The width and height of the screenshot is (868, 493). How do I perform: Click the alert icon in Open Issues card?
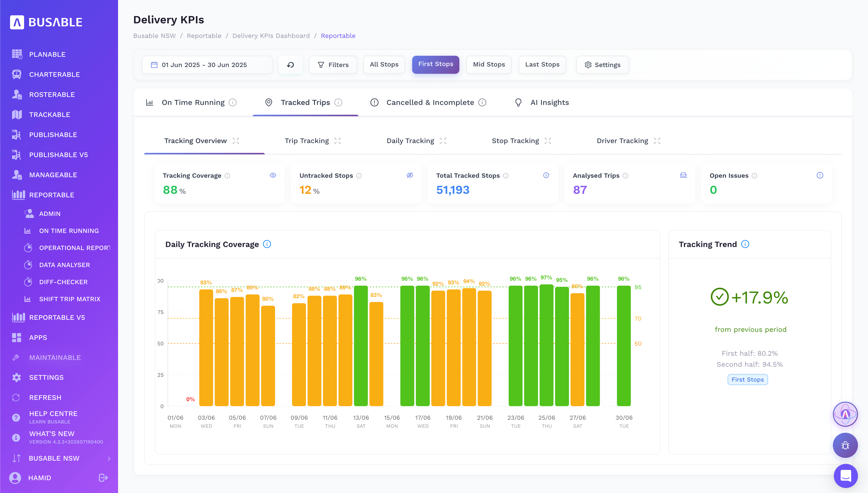[820, 175]
